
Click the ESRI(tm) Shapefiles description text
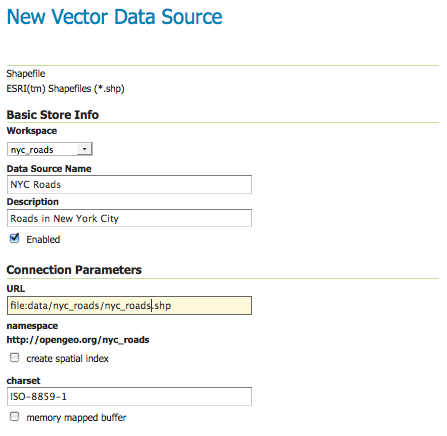(x=65, y=89)
